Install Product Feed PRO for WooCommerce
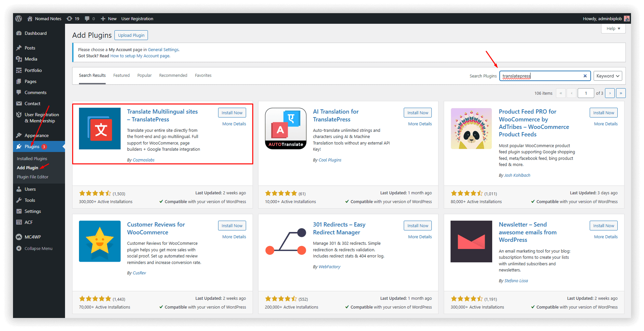 [x=604, y=113]
